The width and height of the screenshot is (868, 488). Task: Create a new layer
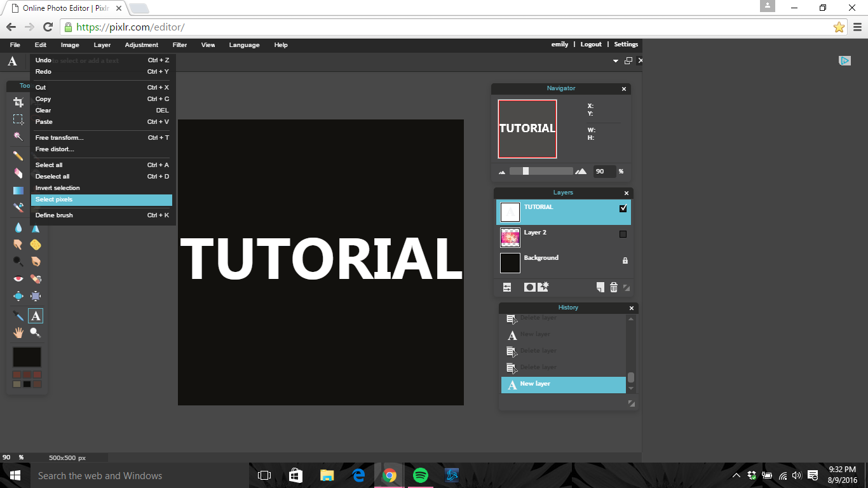(x=600, y=287)
